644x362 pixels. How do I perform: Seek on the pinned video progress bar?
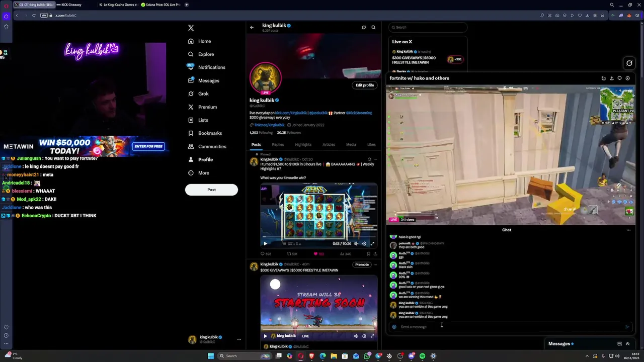[x=319, y=238]
